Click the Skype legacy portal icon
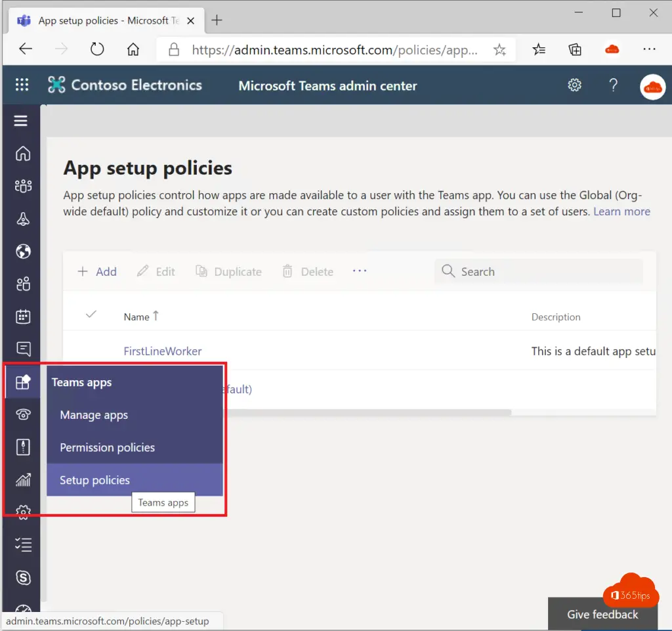Viewport: 672px width, 631px height. (23, 577)
